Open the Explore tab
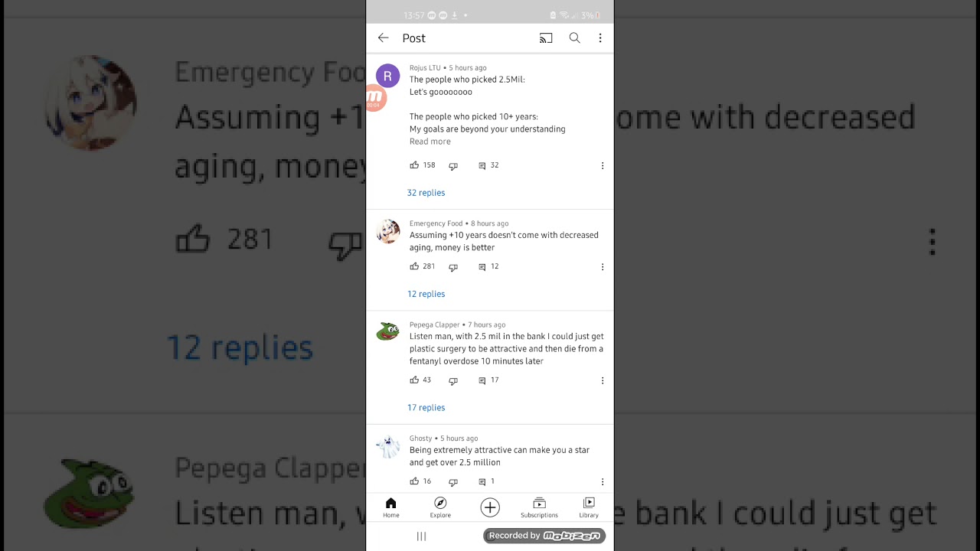980x551 pixels. click(x=440, y=507)
